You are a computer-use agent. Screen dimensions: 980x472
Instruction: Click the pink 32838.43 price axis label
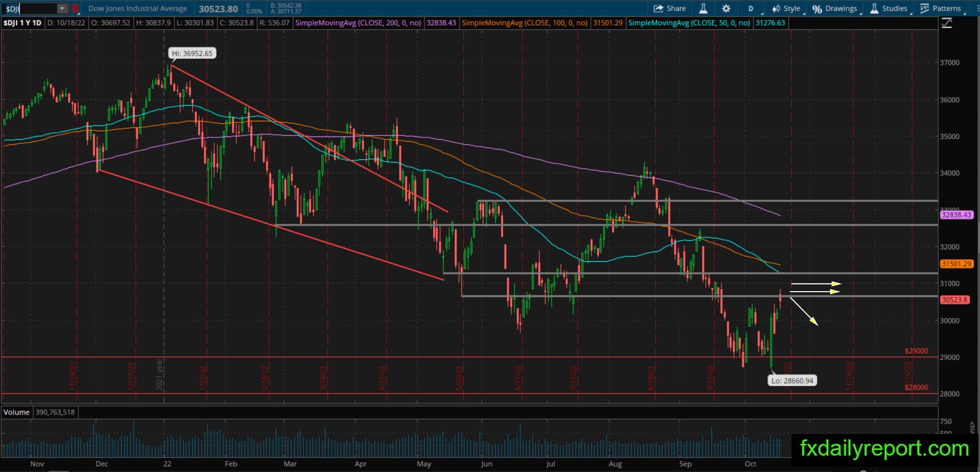[x=956, y=215]
